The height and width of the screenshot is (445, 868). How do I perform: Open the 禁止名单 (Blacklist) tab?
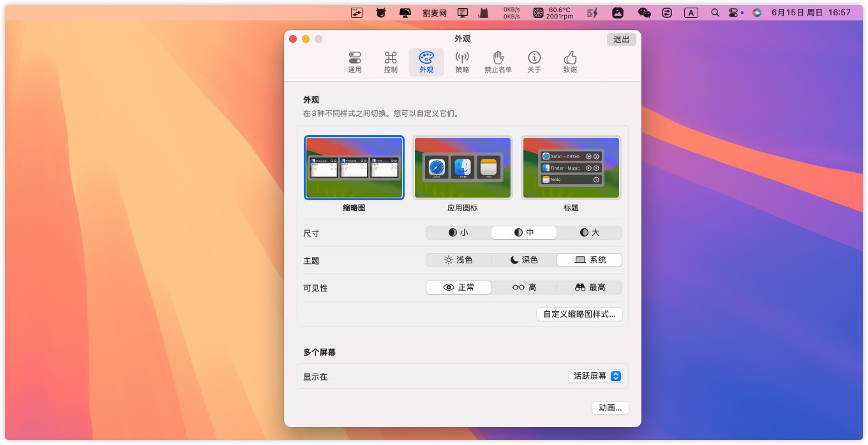498,62
